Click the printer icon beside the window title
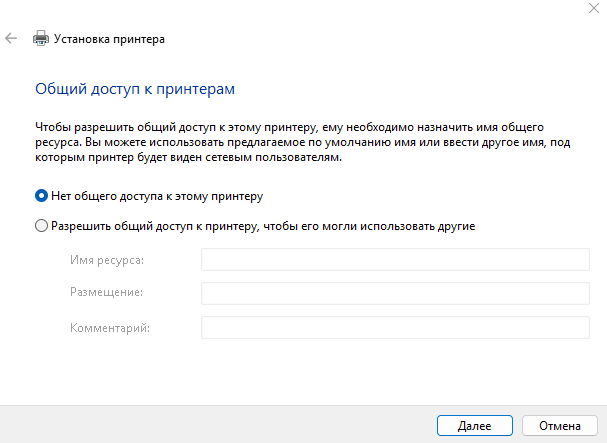 [x=41, y=39]
